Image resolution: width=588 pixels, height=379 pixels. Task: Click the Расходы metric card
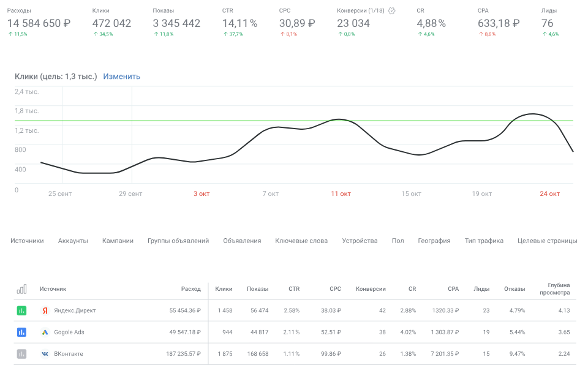[39, 23]
